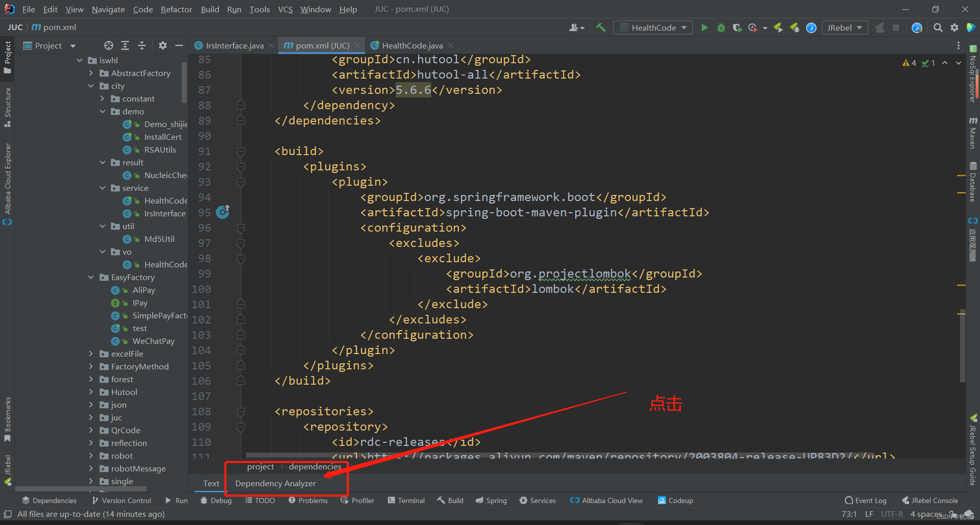Open the Project view selector dropdown

click(x=50, y=45)
